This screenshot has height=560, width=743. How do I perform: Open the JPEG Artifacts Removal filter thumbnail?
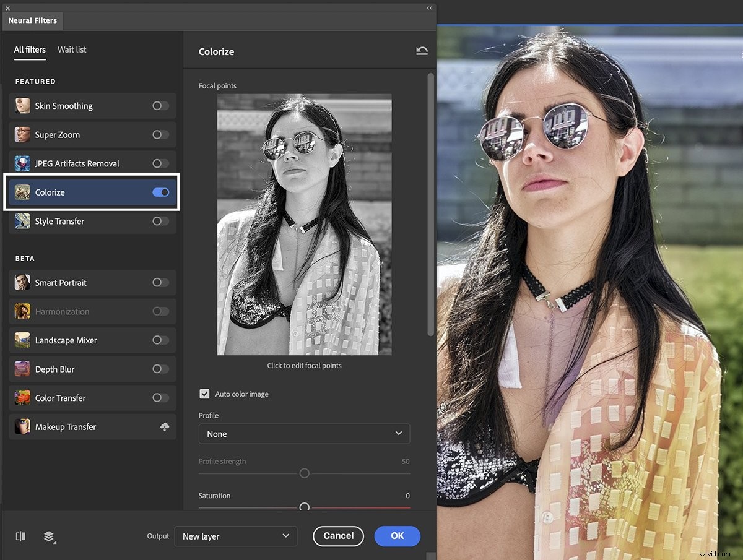click(22, 163)
